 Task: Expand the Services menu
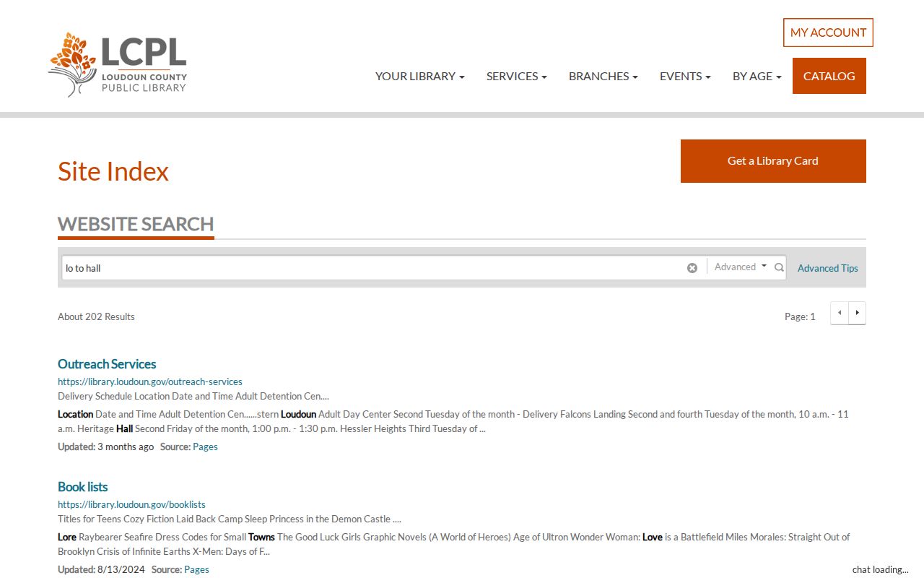point(517,76)
